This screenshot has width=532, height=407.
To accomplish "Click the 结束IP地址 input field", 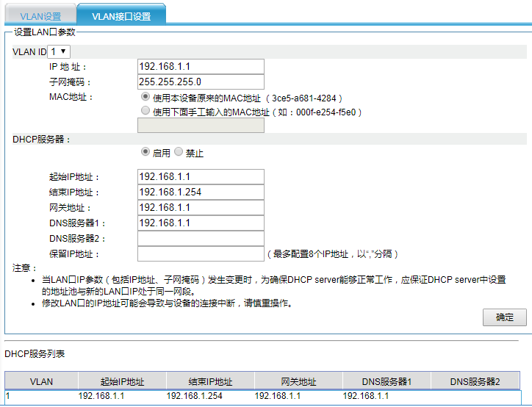I will click(x=201, y=192).
